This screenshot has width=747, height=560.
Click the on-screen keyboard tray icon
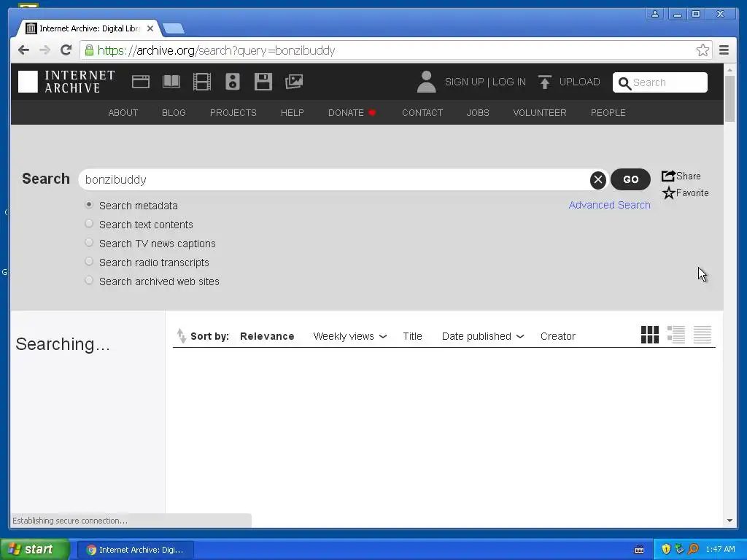tap(639, 550)
